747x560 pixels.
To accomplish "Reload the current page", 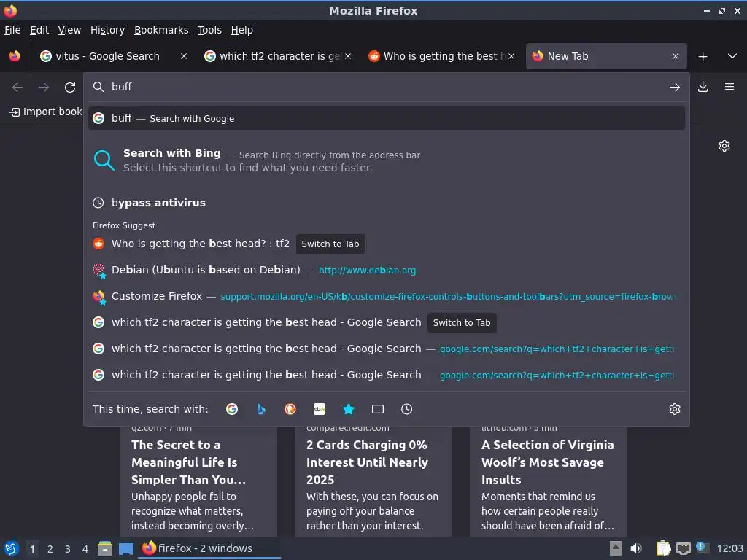I will 70,87.
